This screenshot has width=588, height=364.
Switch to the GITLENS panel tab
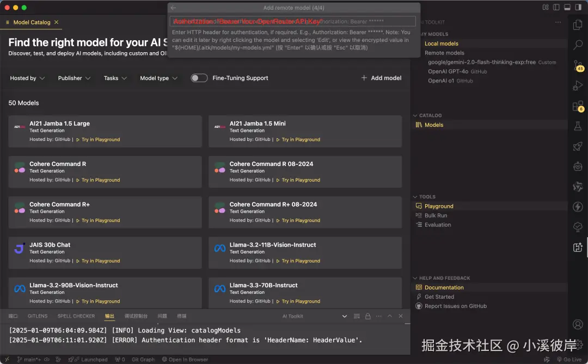[x=38, y=316]
